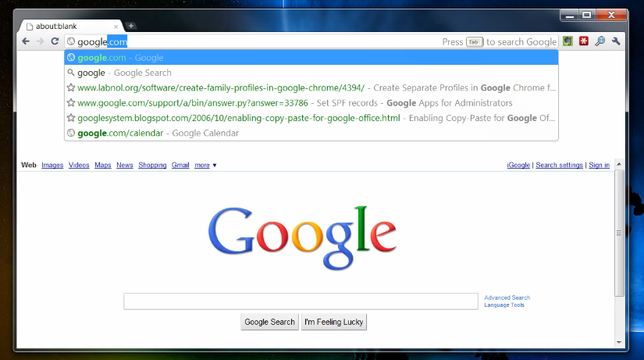The width and height of the screenshot is (644, 360).
Task: Open the Videos link
Action: point(79,165)
